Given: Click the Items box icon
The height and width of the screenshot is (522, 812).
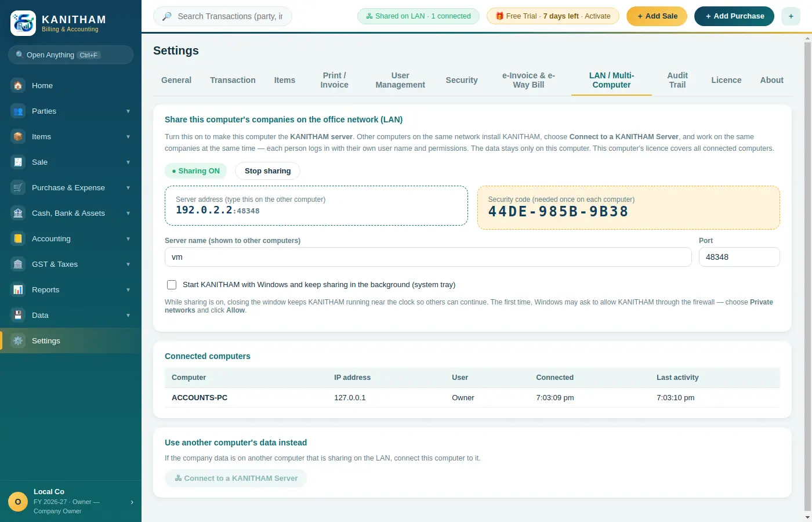Looking at the screenshot, I should point(18,136).
